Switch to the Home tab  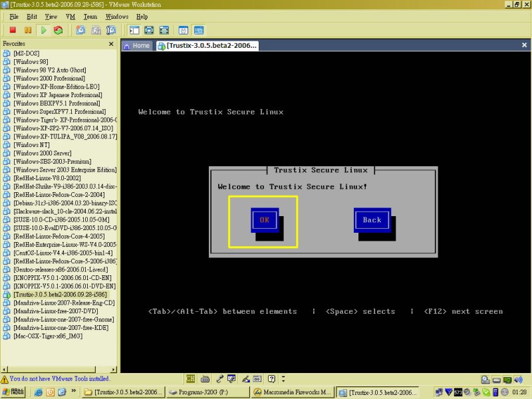point(138,45)
